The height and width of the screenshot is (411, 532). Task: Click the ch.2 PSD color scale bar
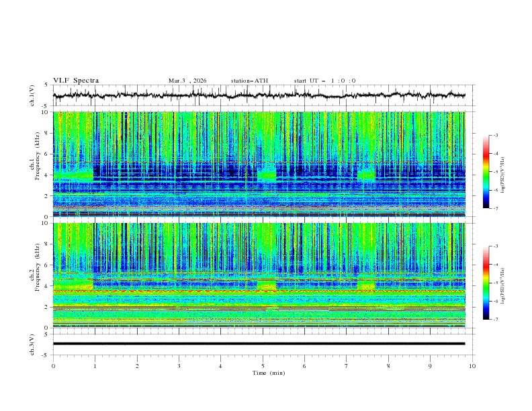486,283
